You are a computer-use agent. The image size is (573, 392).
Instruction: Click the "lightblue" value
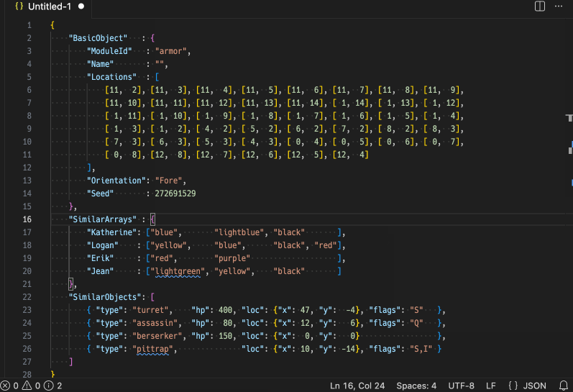click(x=239, y=232)
